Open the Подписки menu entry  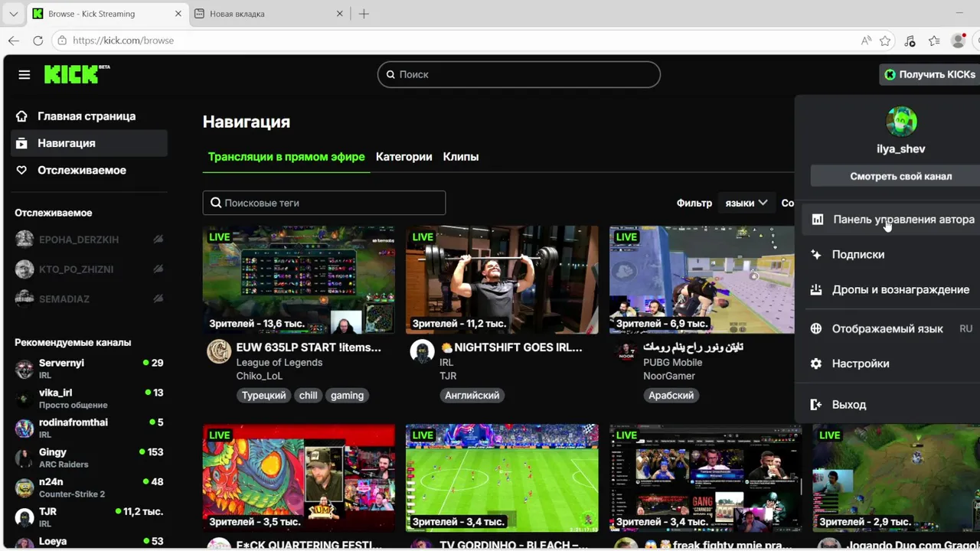pyautogui.click(x=891, y=254)
